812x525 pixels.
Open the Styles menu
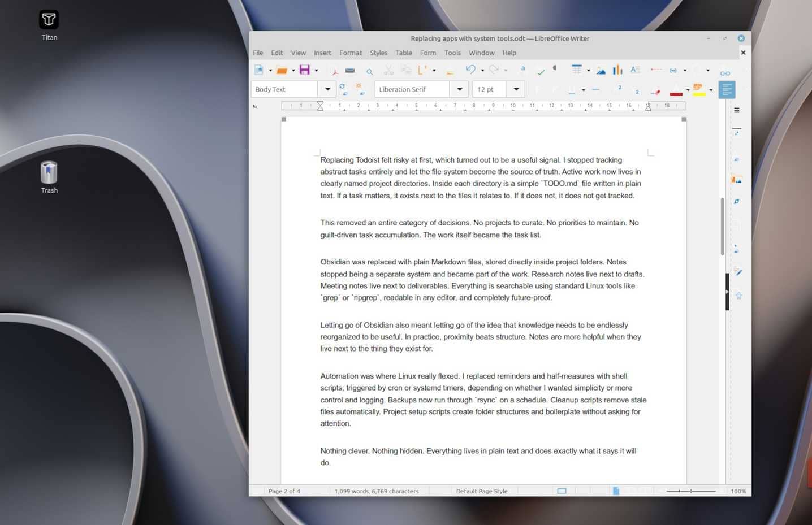pyautogui.click(x=379, y=53)
